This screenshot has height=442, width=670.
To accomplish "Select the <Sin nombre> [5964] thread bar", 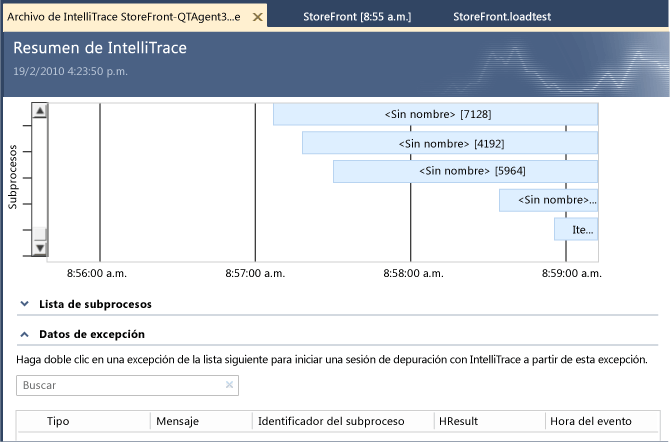I will (x=465, y=171).
